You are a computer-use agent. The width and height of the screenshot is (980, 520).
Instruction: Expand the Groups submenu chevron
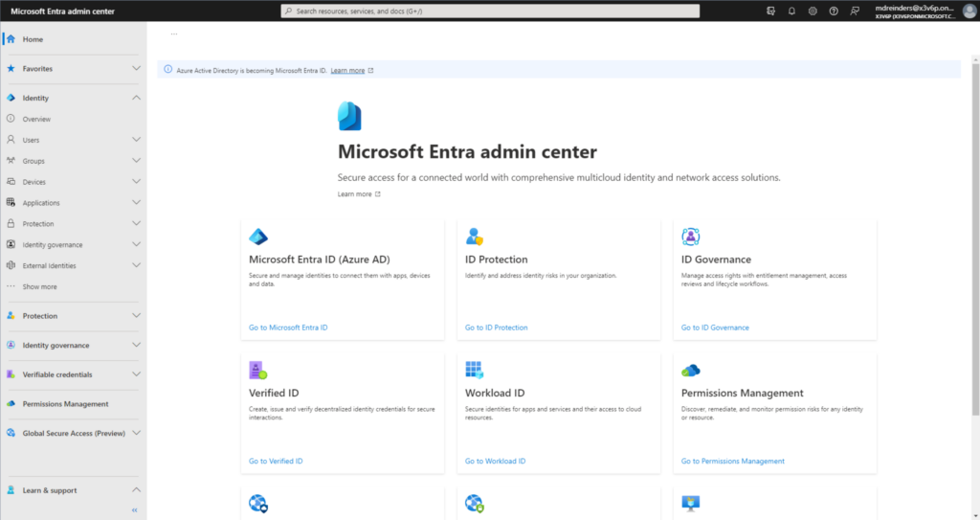point(136,161)
